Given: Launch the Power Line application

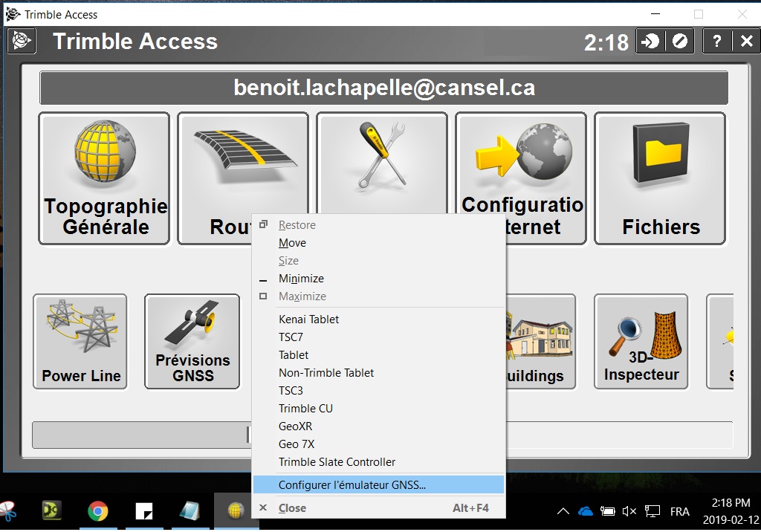Looking at the screenshot, I should click(x=80, y=341).
